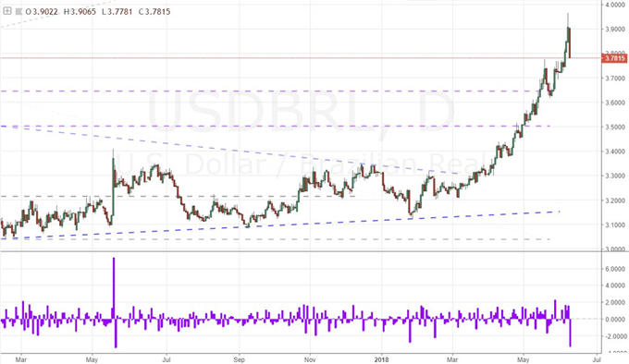Screen dimensions: 629x364
Task: Select the 2018 label on time axis
Action: coord(381,359)
